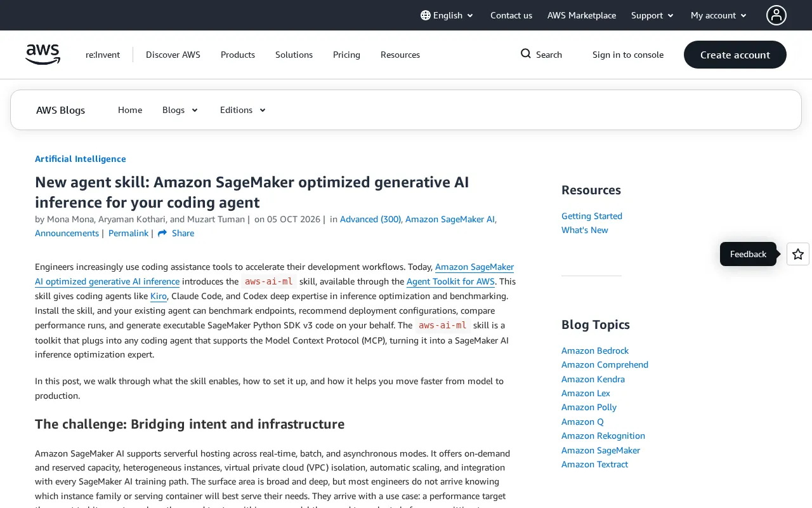This screenshot has height=508, width=812.
Task: Click the AWS logo
Action: coord(43,55)
